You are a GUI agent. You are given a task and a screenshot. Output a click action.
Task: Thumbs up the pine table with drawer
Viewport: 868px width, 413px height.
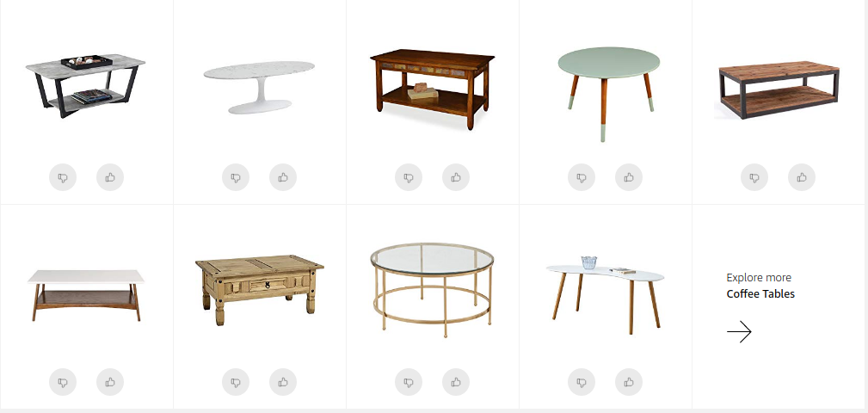(x=283, y=382)
